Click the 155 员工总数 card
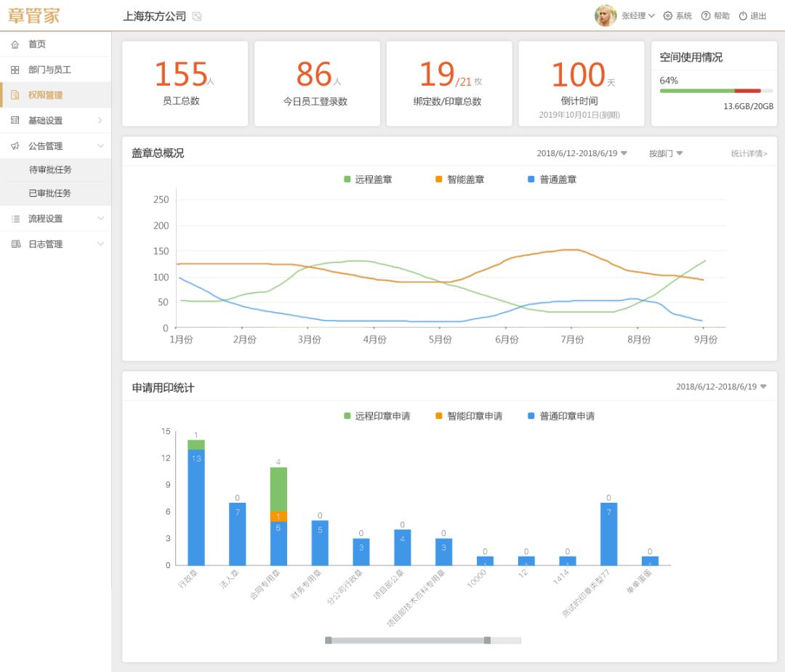This screenshot has width=785, height=672. click(x=185, y=84)
